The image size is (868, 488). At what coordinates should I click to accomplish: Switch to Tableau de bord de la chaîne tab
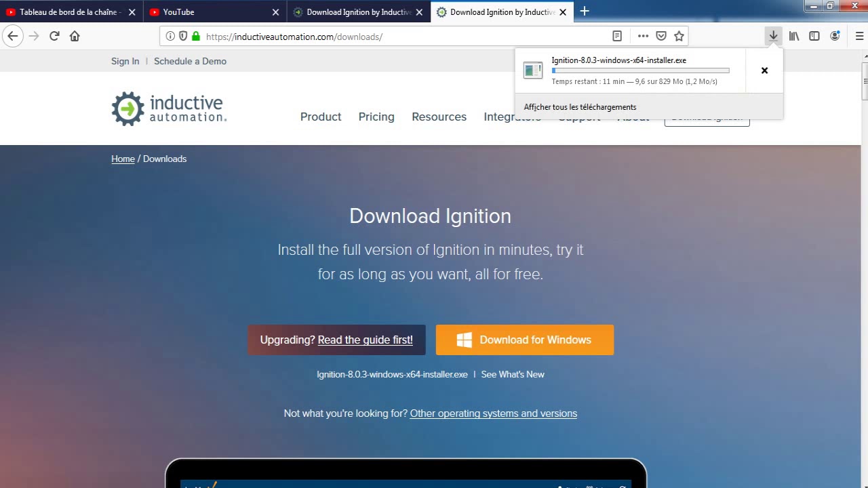[x=71, y=12]
